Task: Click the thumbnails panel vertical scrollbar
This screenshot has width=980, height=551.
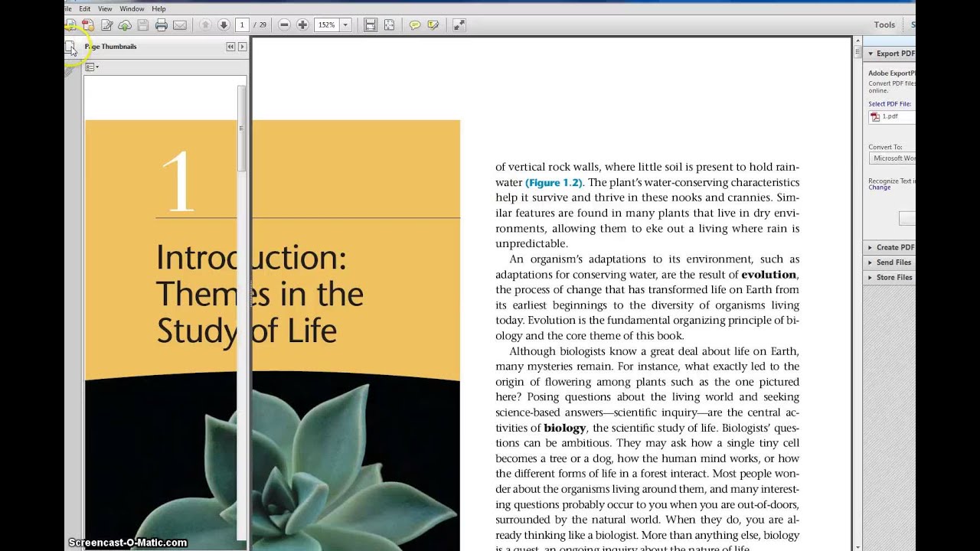Action: [x=241, y=129]
